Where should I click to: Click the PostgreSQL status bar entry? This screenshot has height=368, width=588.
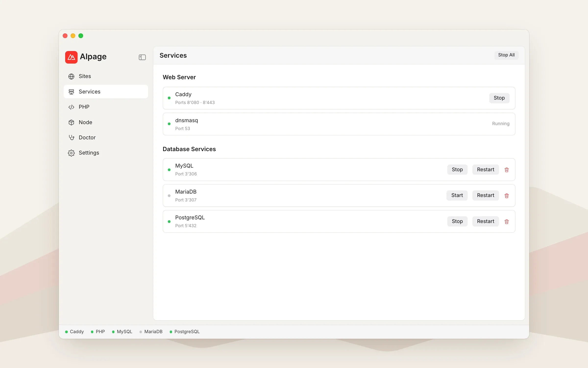(184, 332)
